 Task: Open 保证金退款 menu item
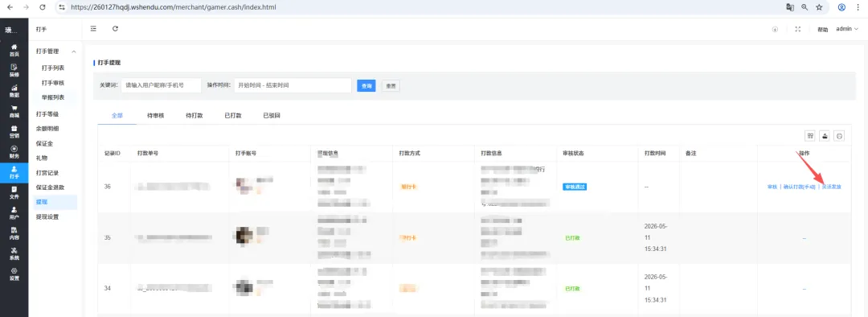coord(51,187)
